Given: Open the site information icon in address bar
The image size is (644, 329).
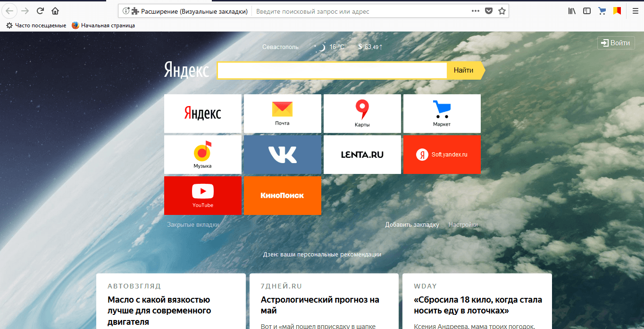Looking at the screenshot, I should 125,11.
